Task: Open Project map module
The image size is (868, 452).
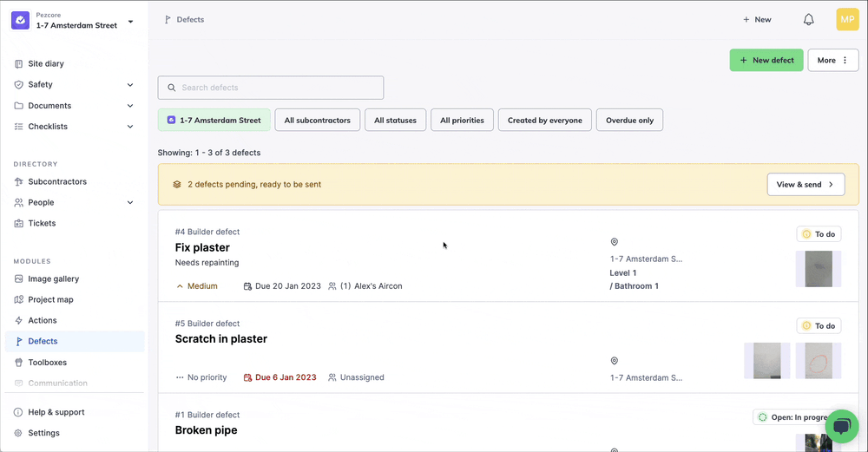Action: pyautogui.click(x=50, y=300)
